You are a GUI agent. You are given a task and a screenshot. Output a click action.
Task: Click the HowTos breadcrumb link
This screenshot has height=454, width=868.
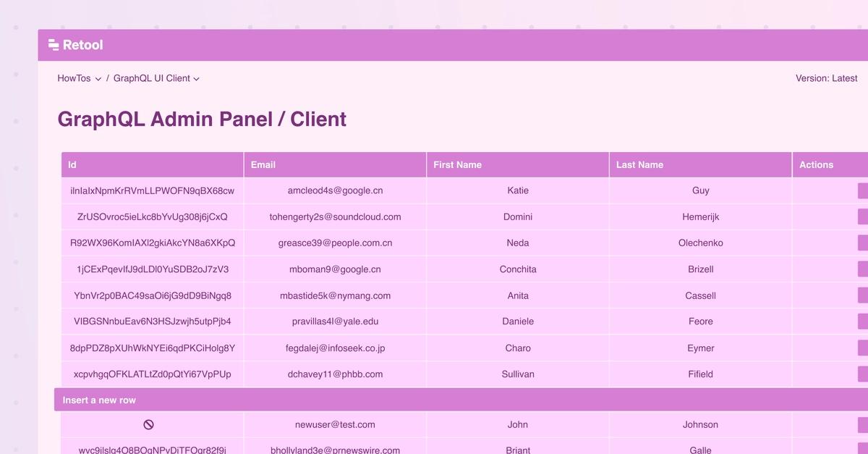point(72,78)
